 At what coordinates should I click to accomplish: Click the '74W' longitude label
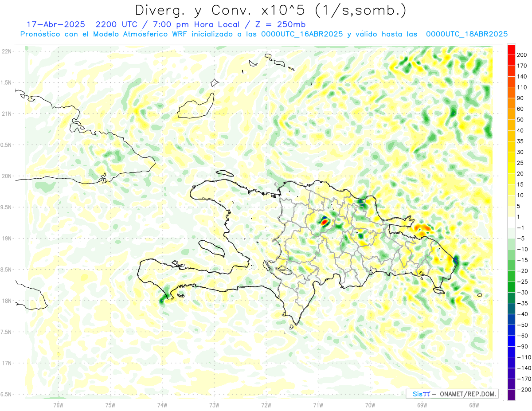coord(162,405)
